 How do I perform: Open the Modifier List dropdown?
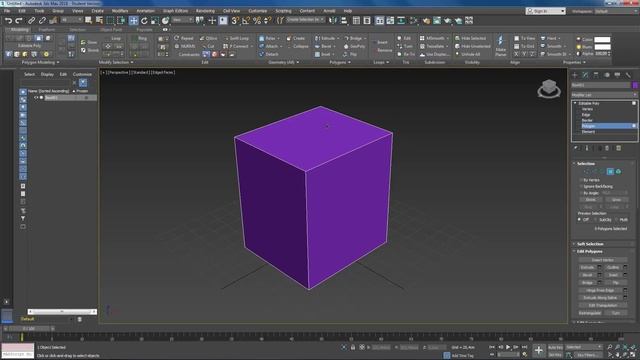click(604, 95)
